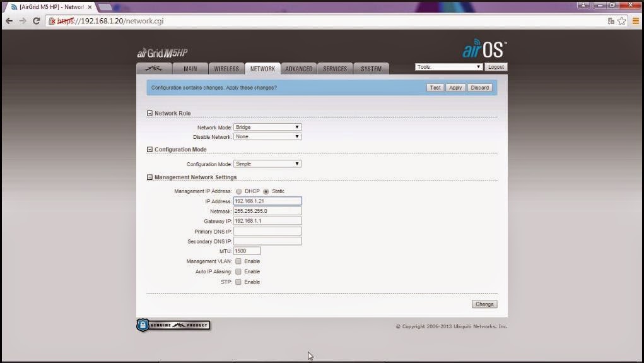Go to the SERVICES tab
This screenshot has height=363, width=644.
[335, 69]
